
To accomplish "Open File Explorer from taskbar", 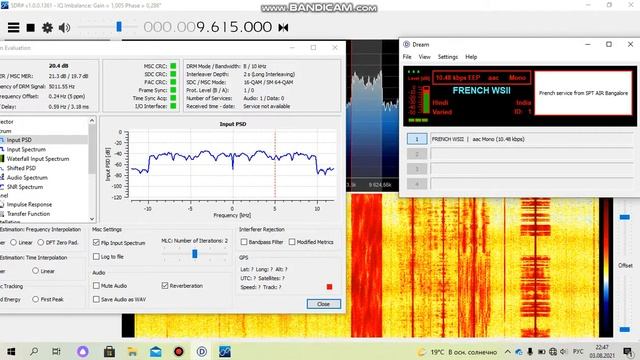I will click(132, 351).
